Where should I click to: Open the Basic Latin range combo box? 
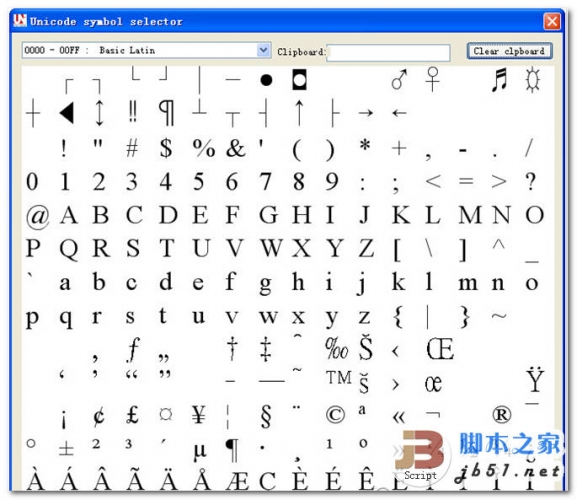[x=146, y=50]
